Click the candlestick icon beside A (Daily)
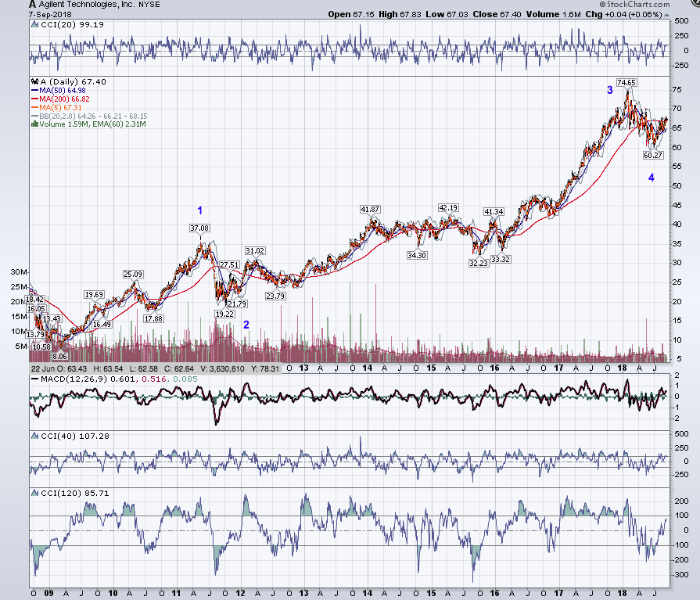The height and width of the screenshot is (600, 700). (x=35, y=81)
